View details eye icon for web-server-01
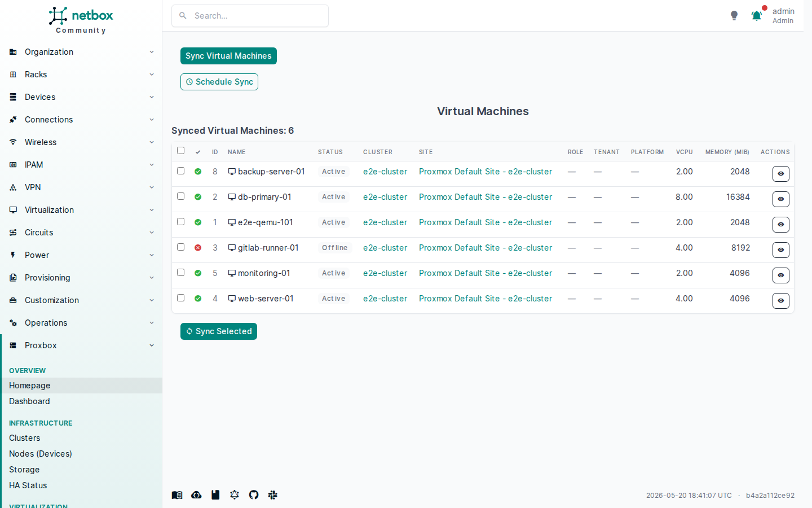812x508 pixels. coord(781,301)
